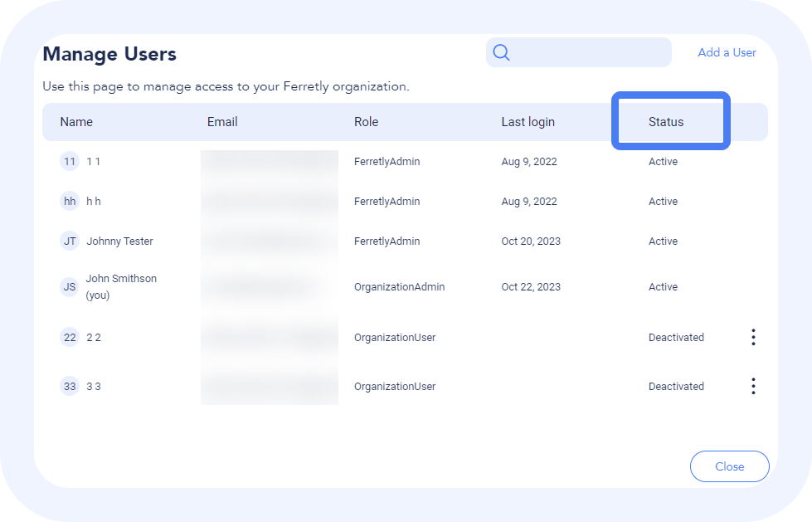This screenshot has width=812, height=522.
Task: Select the 'JT' avatar for Johnny Tester
Action: pos(70,241)
